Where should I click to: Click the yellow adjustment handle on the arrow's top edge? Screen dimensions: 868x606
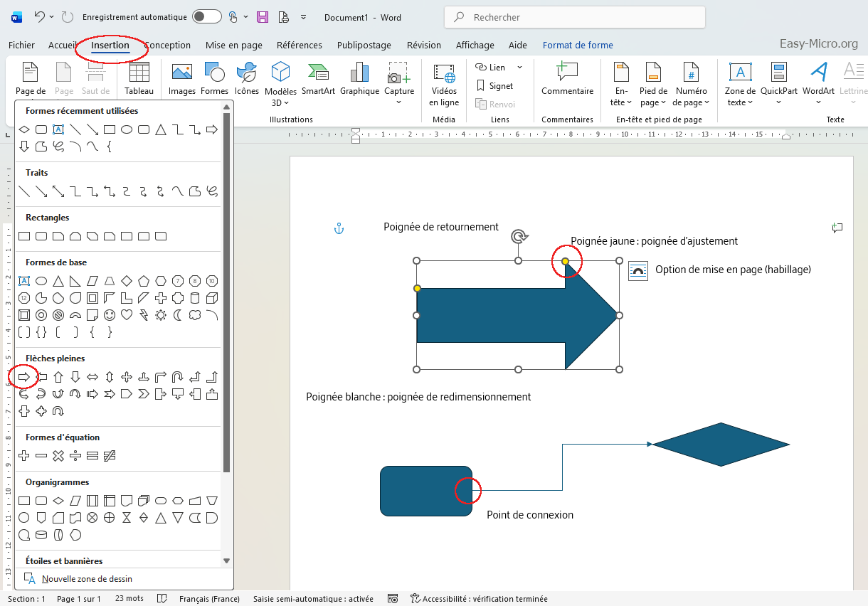coord(566,261)
